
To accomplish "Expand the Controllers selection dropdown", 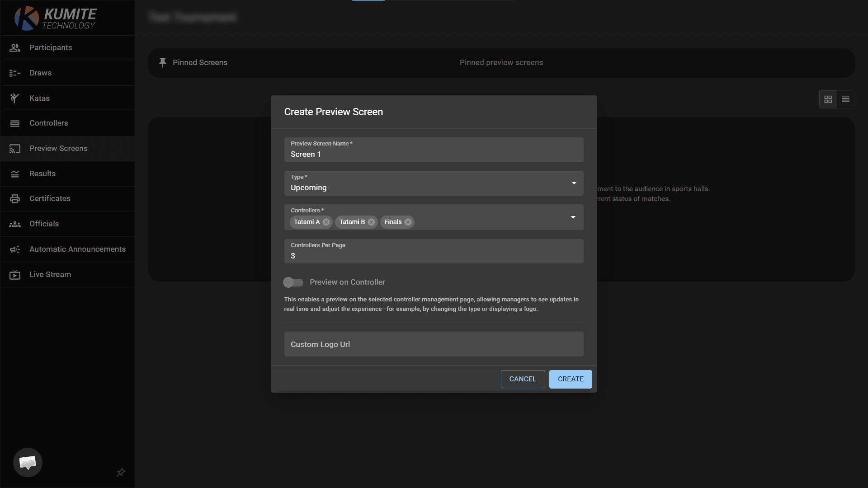I will (x=573, y=217).
